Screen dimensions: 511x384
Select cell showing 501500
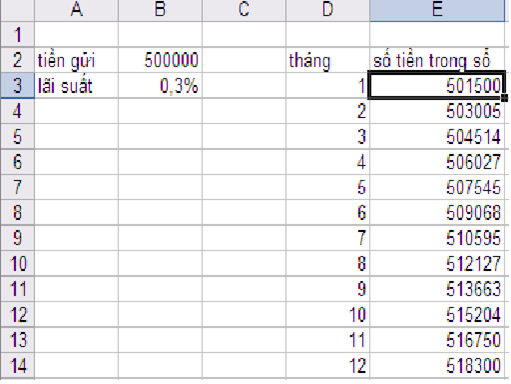(436, 85)
